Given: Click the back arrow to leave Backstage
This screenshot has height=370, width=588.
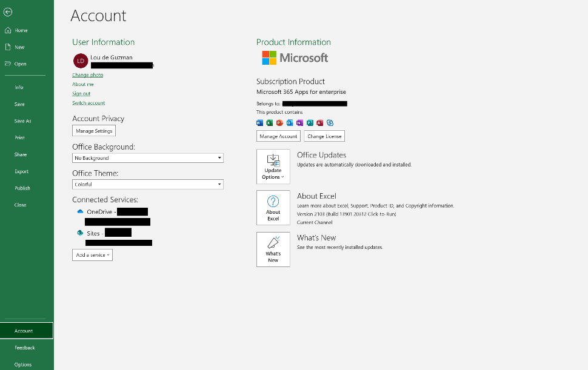Looking at the screenshot, I should [x=7, y=12].
